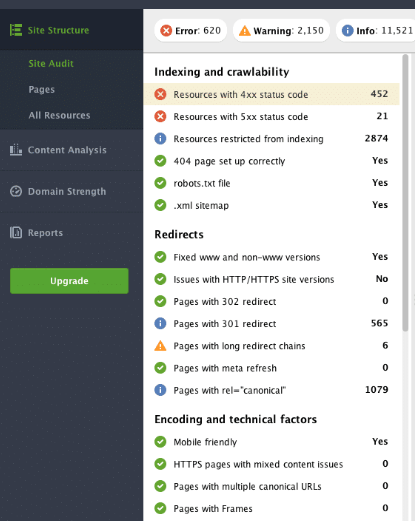Click the green Upgrade button
Image resolution: width=415 pixels, height=521 pixels.
click(x=69, y=281)
